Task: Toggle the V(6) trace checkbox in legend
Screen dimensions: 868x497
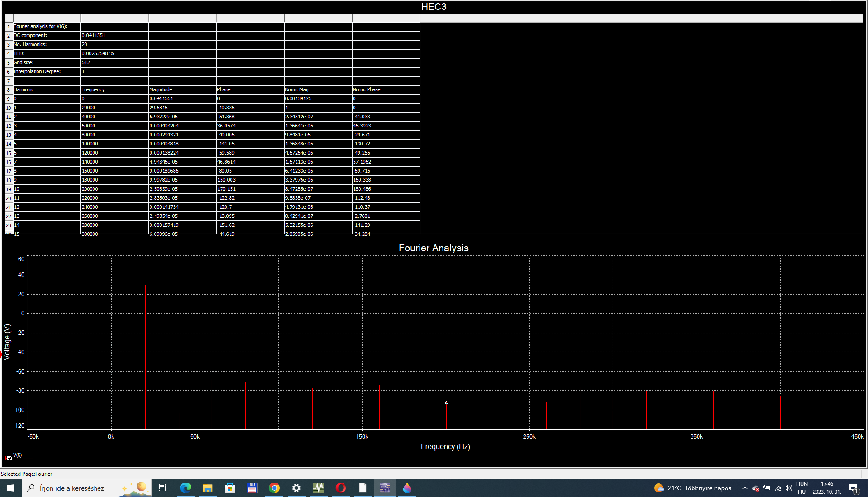Action: [x=9, y=458]
